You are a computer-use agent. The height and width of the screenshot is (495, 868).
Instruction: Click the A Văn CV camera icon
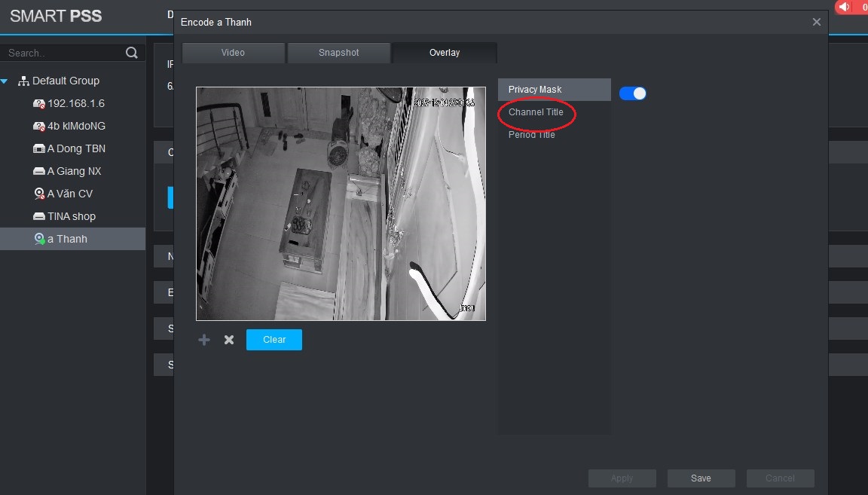coord(39,194)
